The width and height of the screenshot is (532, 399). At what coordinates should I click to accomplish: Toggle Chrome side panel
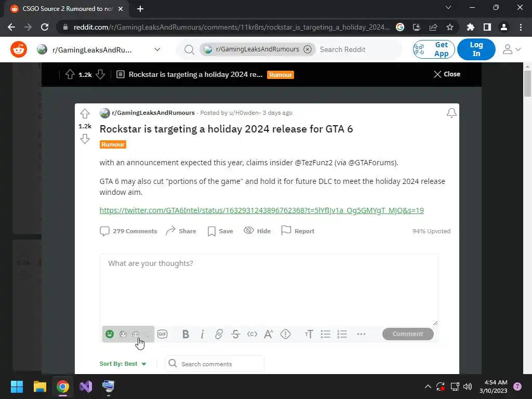pos(487,27)
